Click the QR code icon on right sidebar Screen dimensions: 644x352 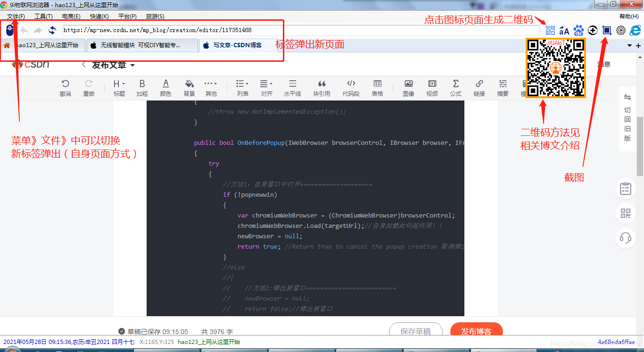point(626,214)
